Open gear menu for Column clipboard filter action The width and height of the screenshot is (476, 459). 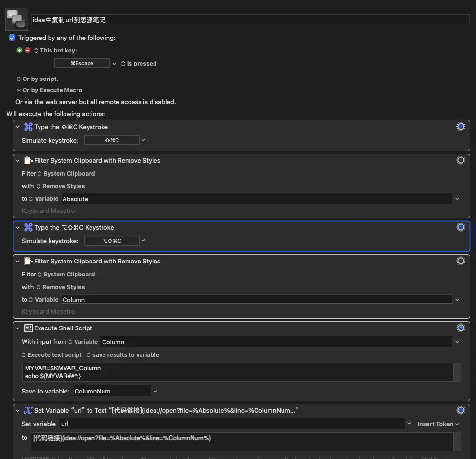(461, 261)
